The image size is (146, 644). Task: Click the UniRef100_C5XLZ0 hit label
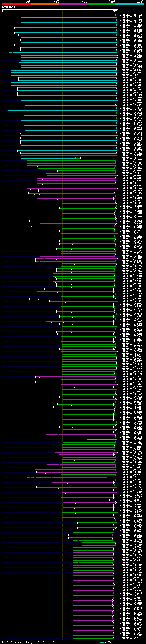tap(131, 65)
